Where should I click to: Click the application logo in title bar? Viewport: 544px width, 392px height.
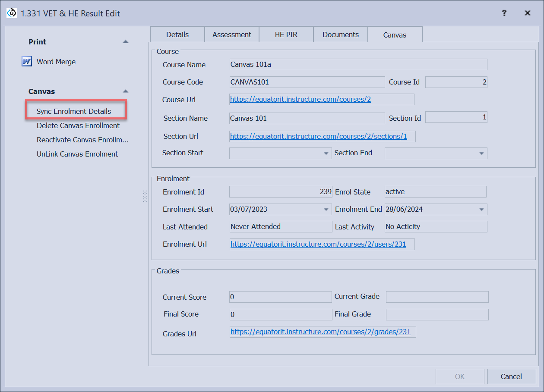click(x=12, y=13)
